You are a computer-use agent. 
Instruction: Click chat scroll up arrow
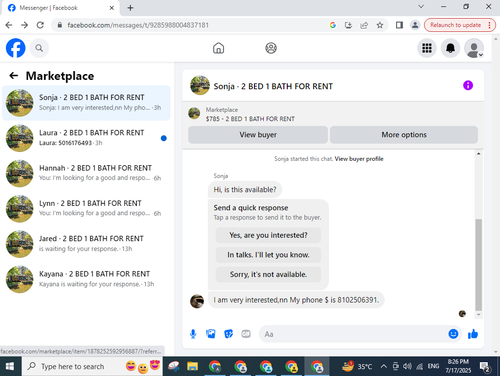point(478,154)
